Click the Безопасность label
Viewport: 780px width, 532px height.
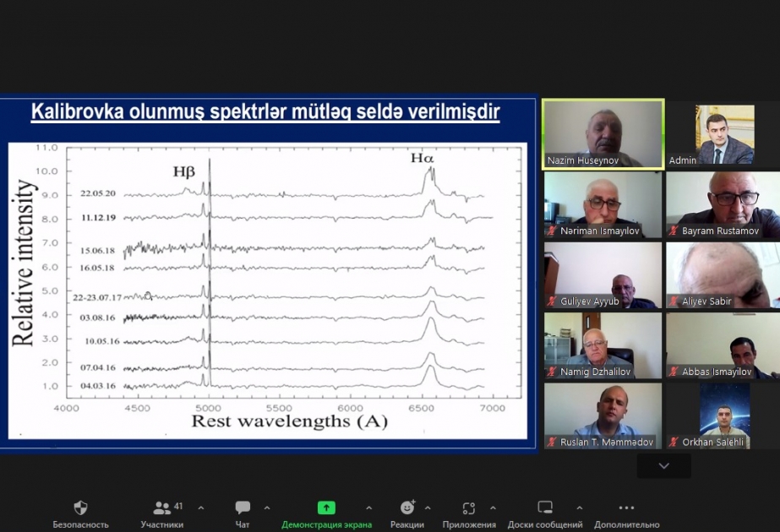[80, 524]
